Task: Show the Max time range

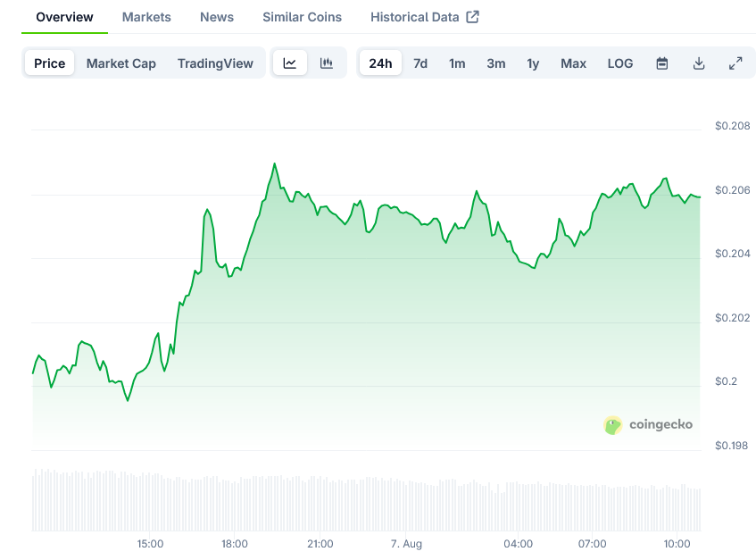Action: click(573, 63)
